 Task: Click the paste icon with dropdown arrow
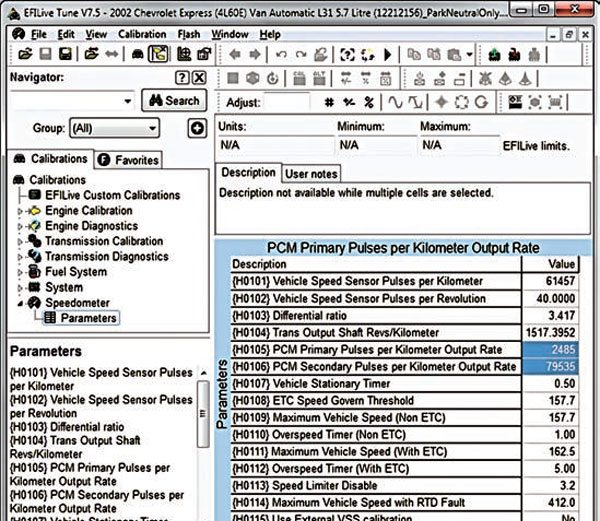pyautogui.click(x=454, y=55)
